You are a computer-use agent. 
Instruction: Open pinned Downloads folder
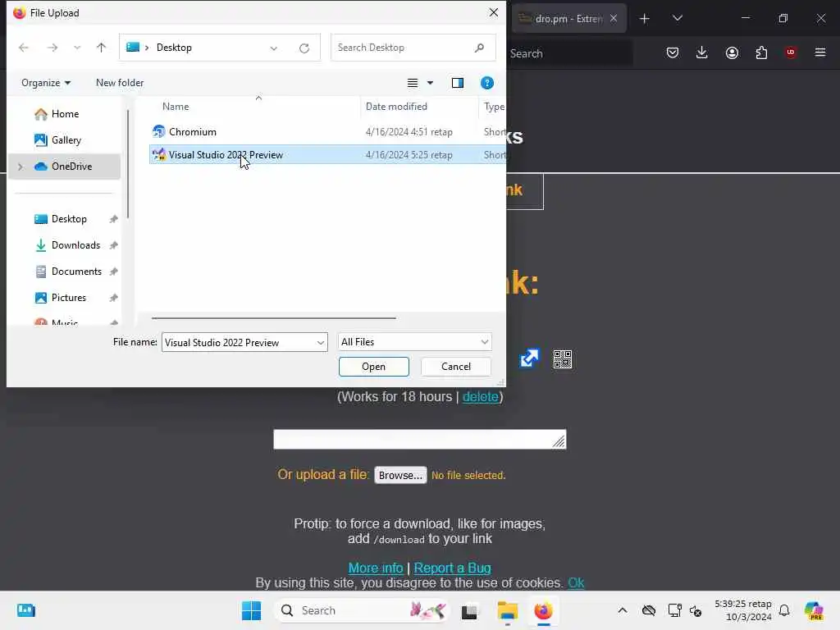tap(75, 245)
